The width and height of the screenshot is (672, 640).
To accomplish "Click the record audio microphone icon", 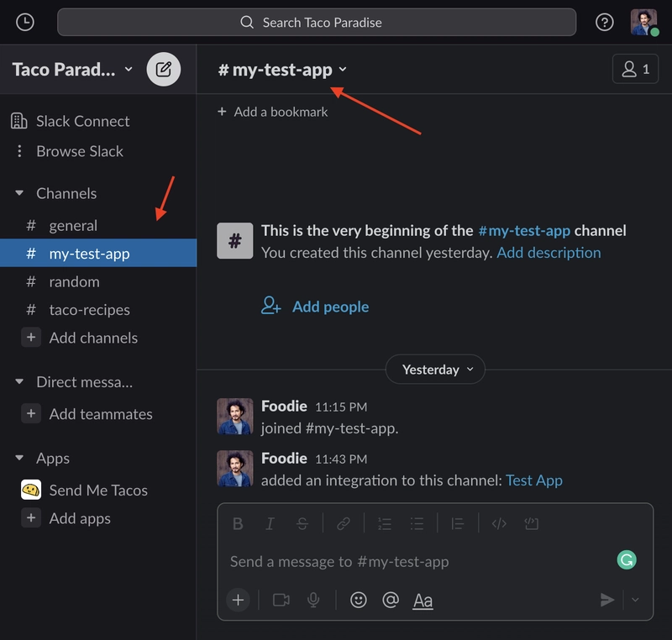I will 313,600.
